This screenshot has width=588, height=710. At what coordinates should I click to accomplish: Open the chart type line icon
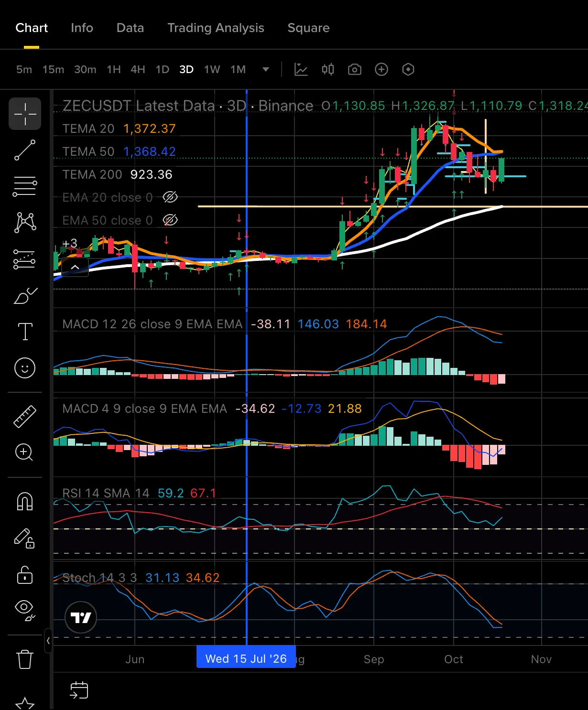[301, 70]
